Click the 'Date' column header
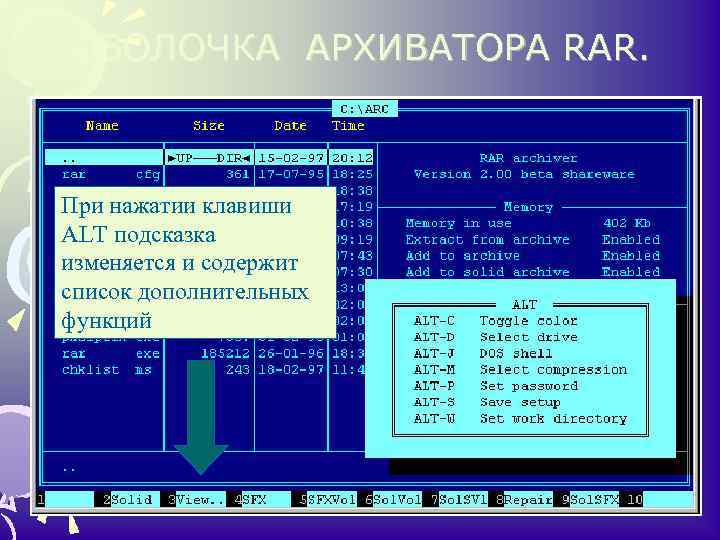720x540 pixels. click(x=290, y=125)
